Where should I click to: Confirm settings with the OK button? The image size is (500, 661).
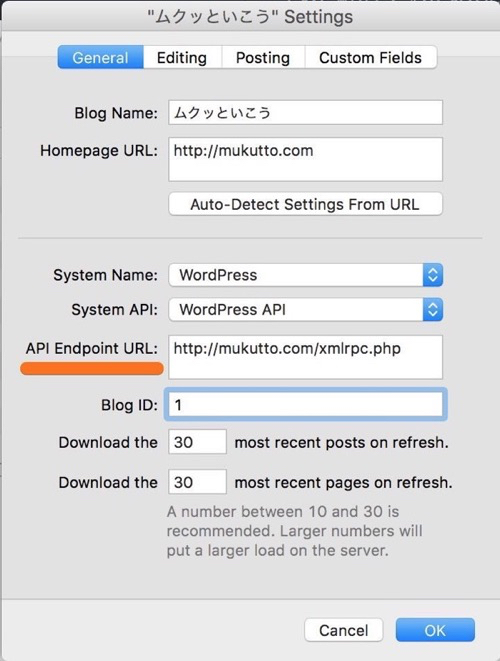point(435,630)
